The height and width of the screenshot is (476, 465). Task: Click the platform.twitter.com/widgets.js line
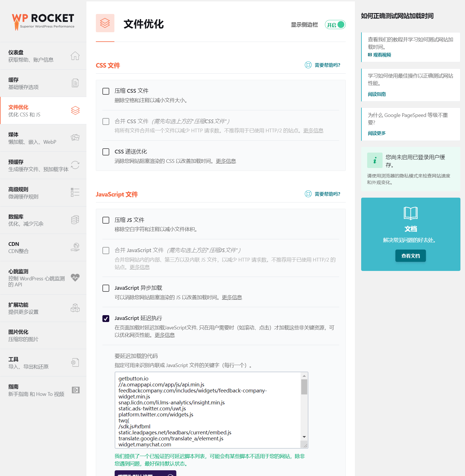156,415
